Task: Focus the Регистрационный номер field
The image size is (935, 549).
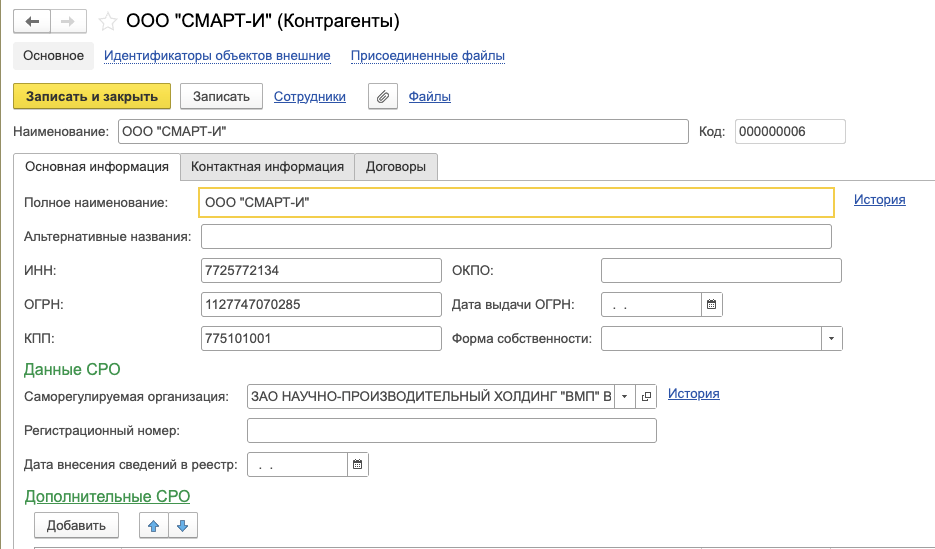Action: click(451, 430)
